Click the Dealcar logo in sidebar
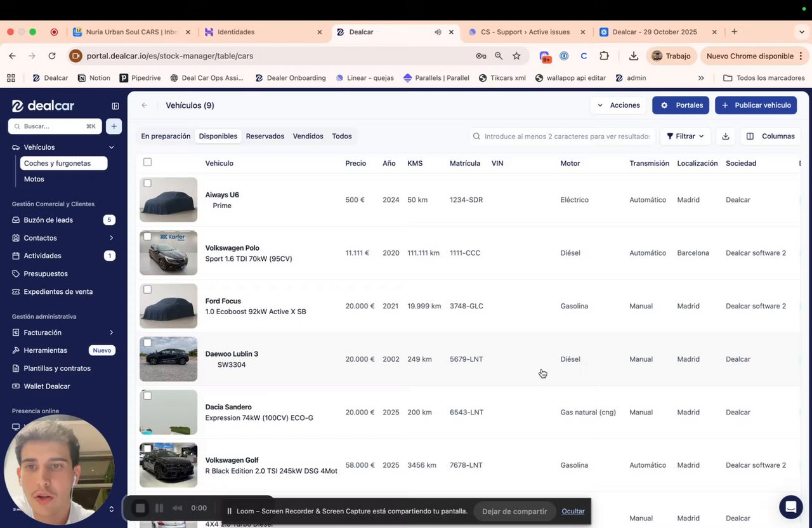Viewport: 812px width, 528px height. click(43, 106)
